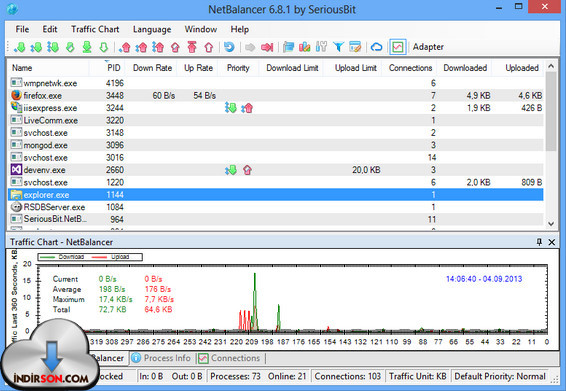Viewport: 566px width, 391px height.
Task: Open the Adapter selector in toolbar
Action: [x=428, y=47]
